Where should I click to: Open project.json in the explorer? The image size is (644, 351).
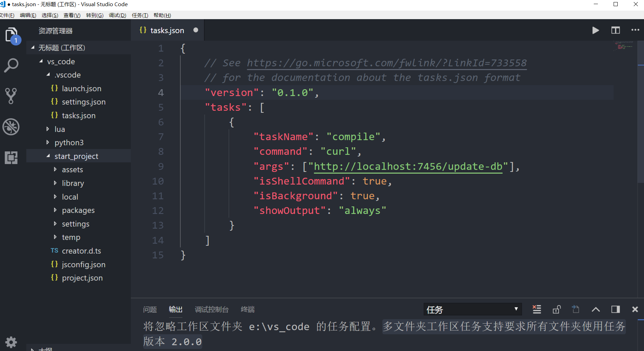coord(82,278)
